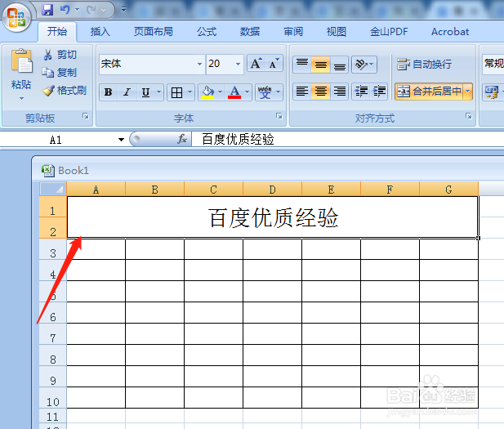Open the 数据 tab
Viewport: 504px width, 429px height.
pos(250,32)
